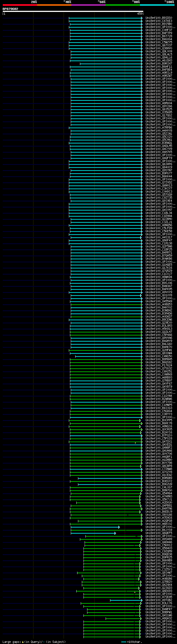Select hit label UniRef100_C9ZQM9

coord(159,551)
